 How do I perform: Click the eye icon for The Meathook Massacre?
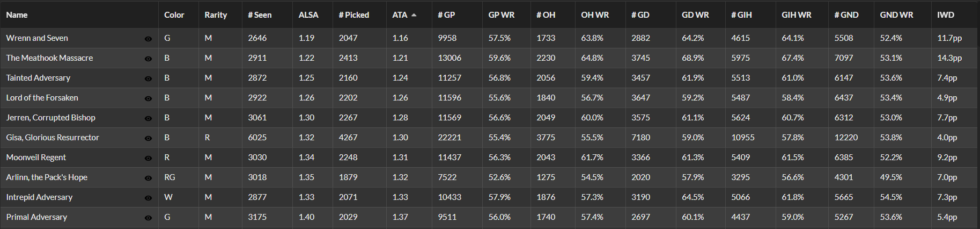point(148,59)
